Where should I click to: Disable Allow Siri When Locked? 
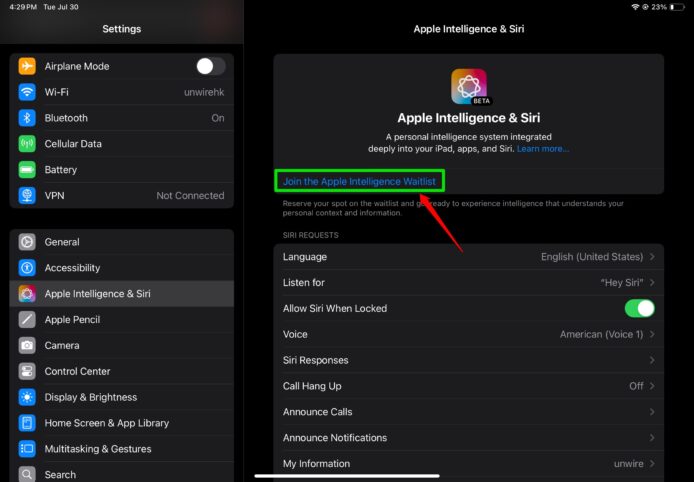coord(639,308)
